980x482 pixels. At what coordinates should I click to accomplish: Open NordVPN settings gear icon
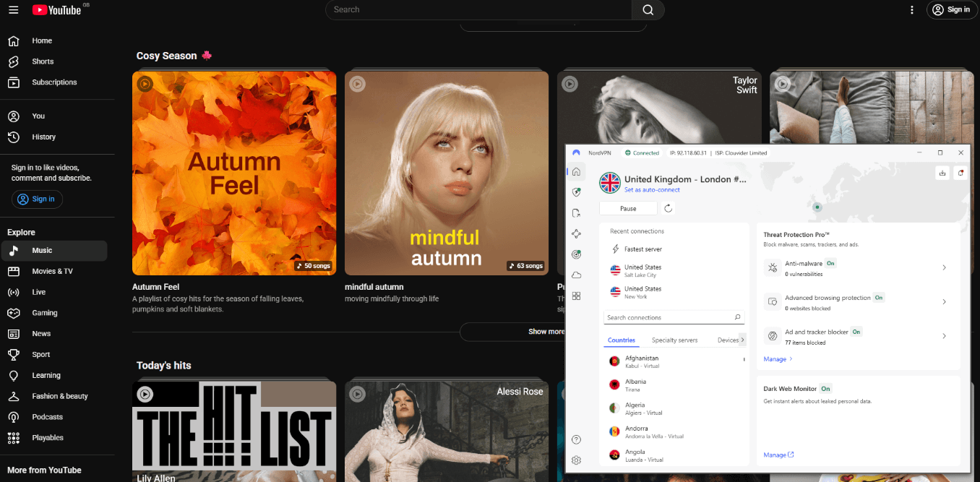tap(576, 460)
